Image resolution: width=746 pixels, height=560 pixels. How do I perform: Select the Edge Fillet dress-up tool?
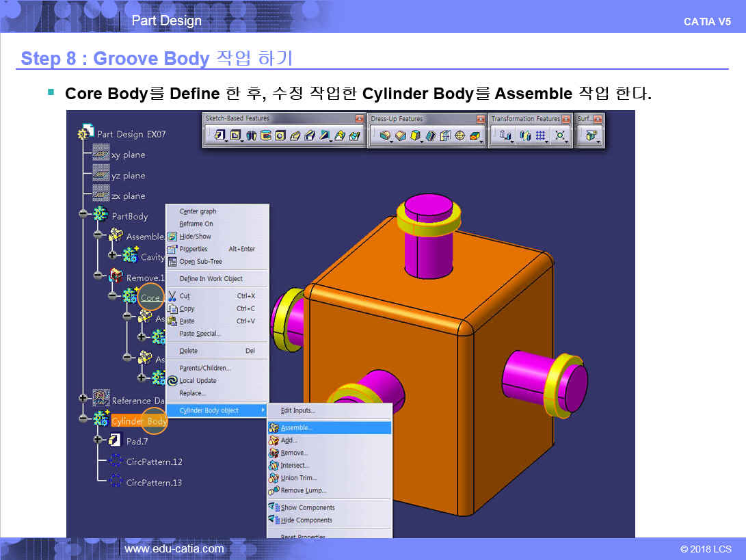point(385,136)
